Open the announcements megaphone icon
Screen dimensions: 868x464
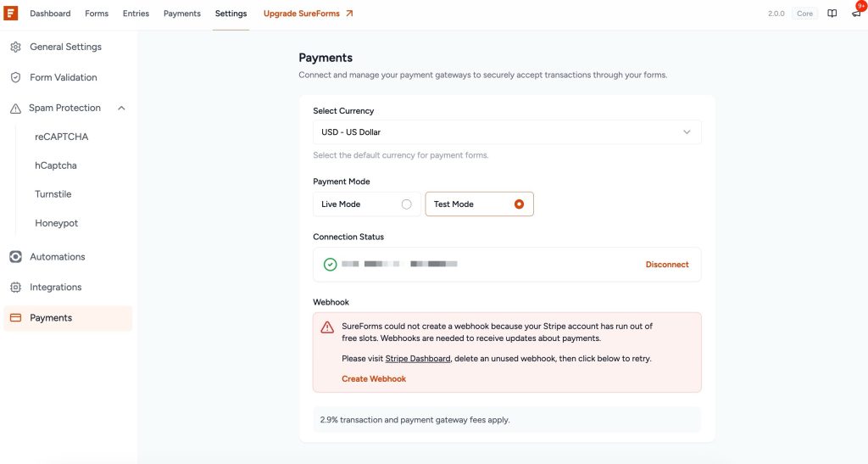[856, 14]
